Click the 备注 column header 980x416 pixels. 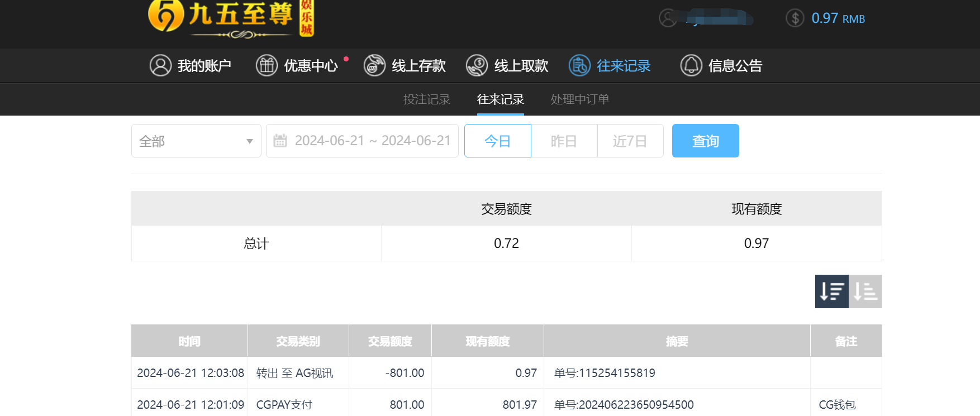[846, 341]
